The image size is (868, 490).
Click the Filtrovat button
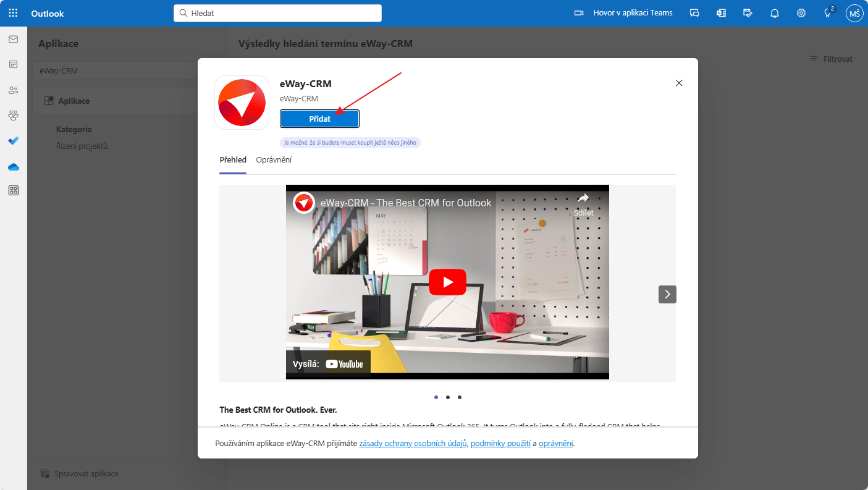[831, 59]
